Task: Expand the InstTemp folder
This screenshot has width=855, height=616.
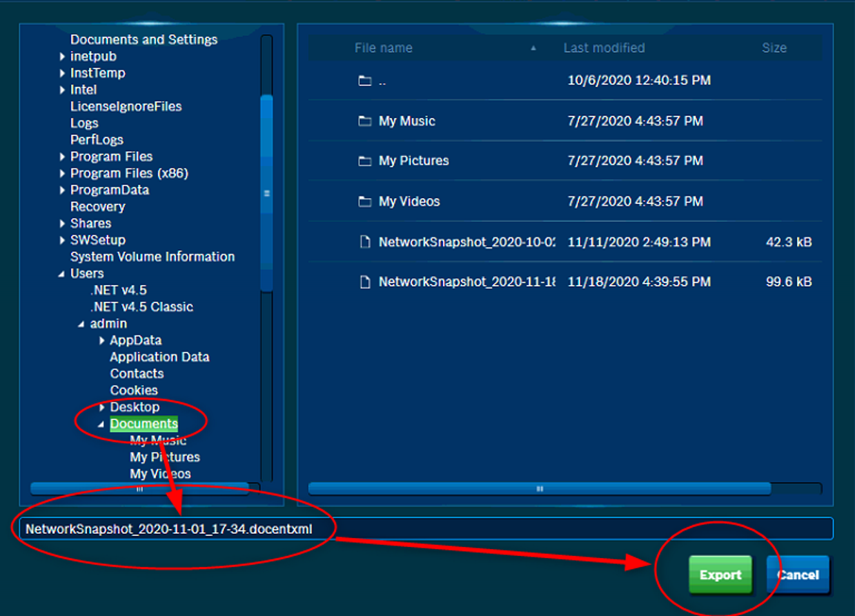Action: 62,73
